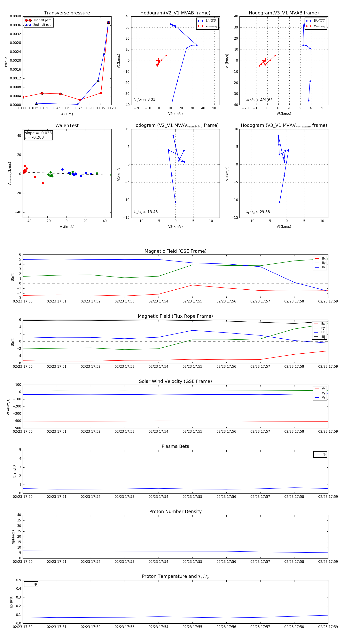Click the "Magnetic Field (GSE Frame)" title

[175, 251]
